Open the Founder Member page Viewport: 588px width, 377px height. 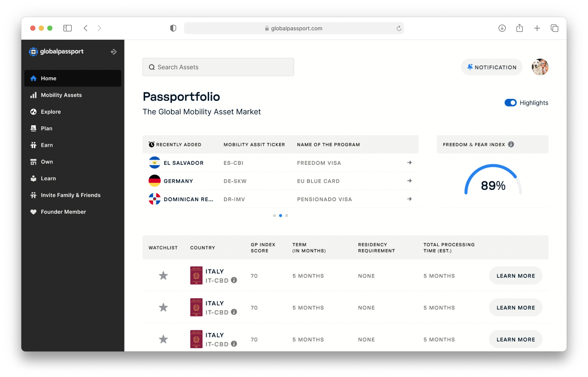click(63, 212)
